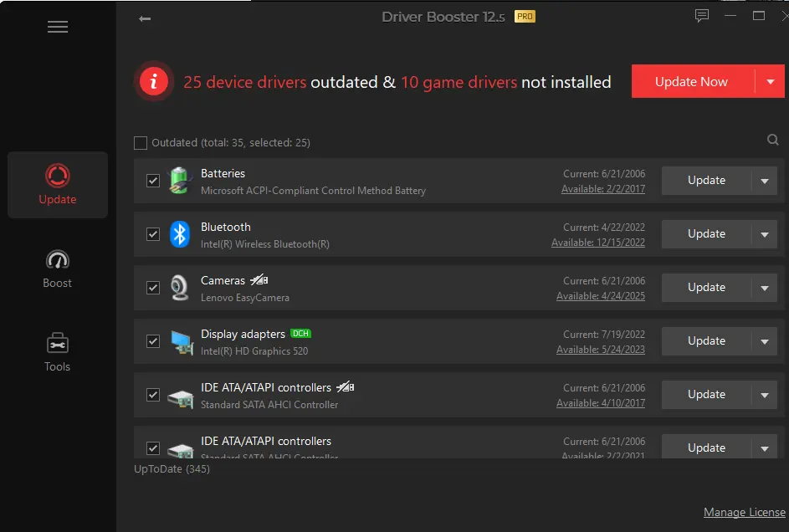Viewport: 789px width, 532px height.
Task: Click the red info alert icon
Action: pos(153,81)
